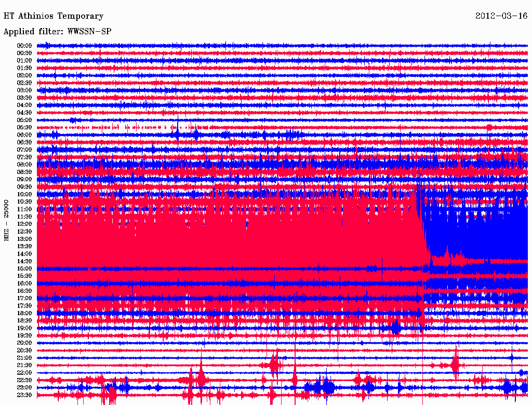Click the 16:30 time label
Image resolution: width=532 pixels, height=405 pixels.
[24, 291]
